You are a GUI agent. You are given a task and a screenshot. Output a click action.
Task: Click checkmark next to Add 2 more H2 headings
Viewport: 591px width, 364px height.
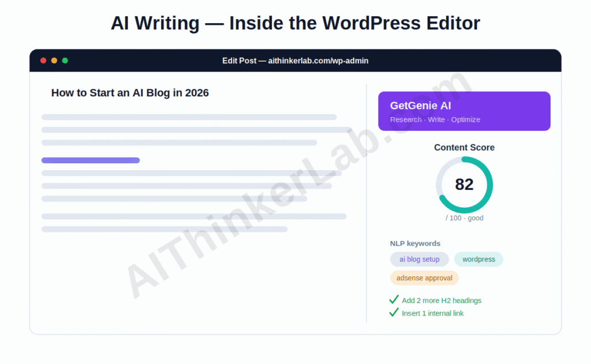click(394, 299)
